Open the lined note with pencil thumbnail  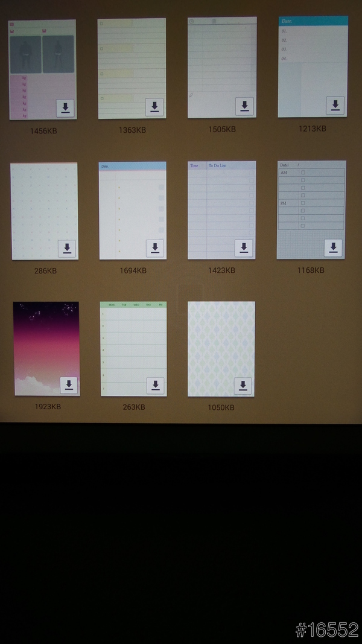[x=222, y=68]
